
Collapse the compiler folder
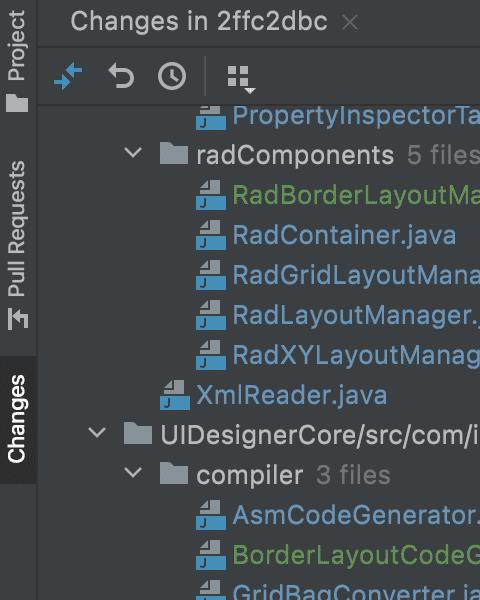coord(133,473)
